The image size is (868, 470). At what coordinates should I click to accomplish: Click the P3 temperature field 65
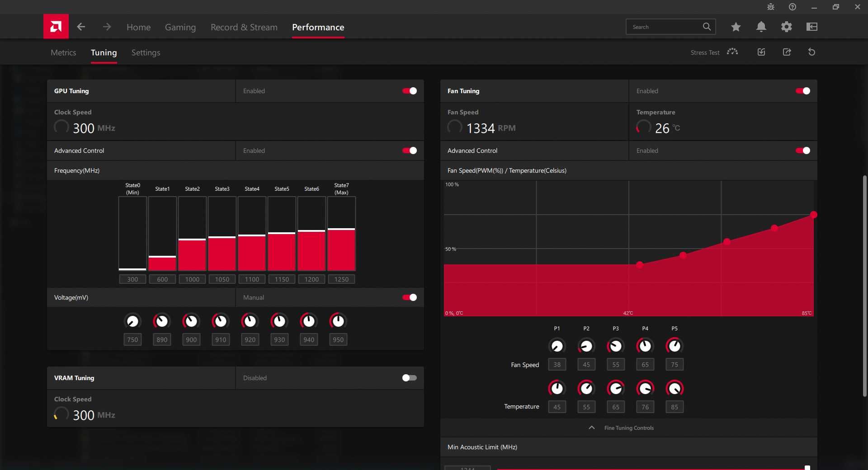tap(616, 407)
